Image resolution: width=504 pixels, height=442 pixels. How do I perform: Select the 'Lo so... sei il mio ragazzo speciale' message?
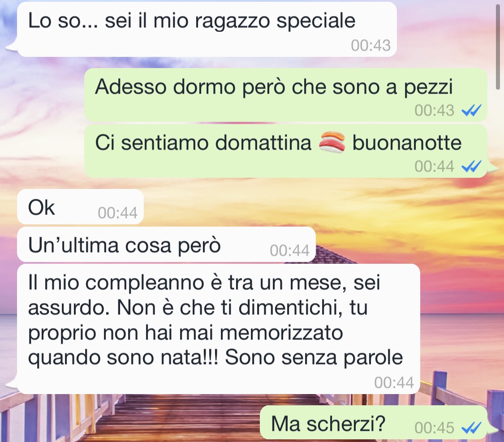point(207,29)
